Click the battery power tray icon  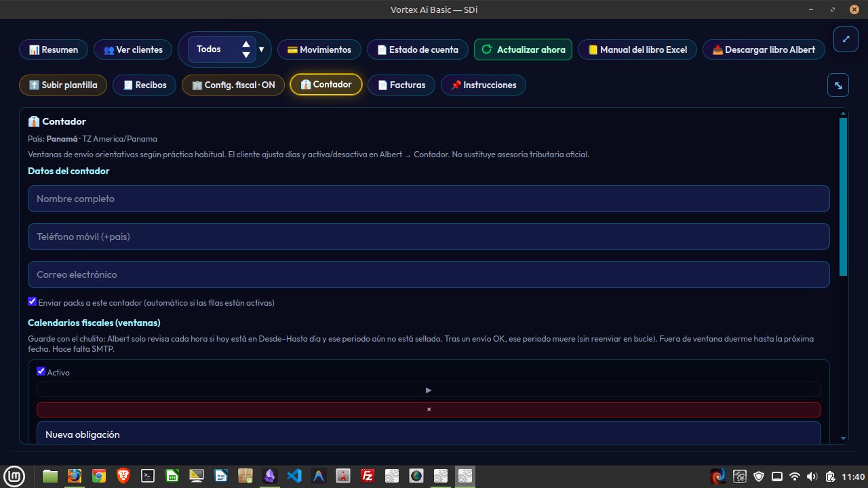pos(829,476)
